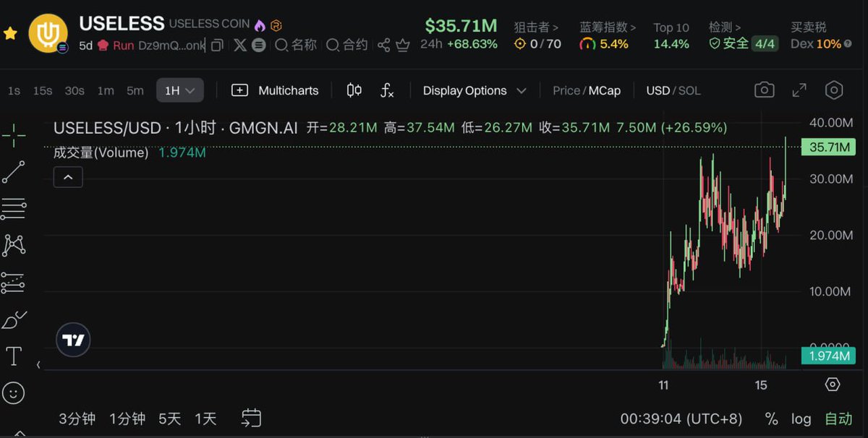Screen dimensions: 868x438
Task: Open chart settings hexagon icon
Action: pos(834,90)
